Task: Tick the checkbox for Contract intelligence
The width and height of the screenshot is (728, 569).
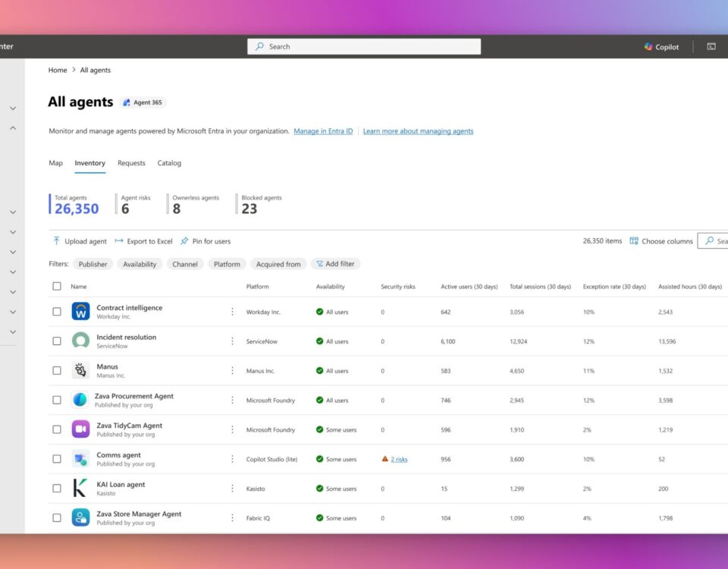Action: click(x=57, y=312)
